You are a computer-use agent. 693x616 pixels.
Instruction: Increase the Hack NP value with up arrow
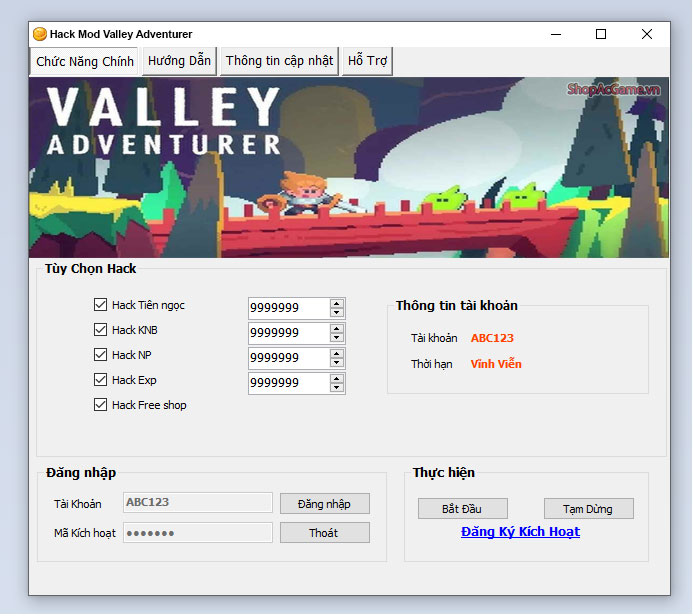pos(337,354)
